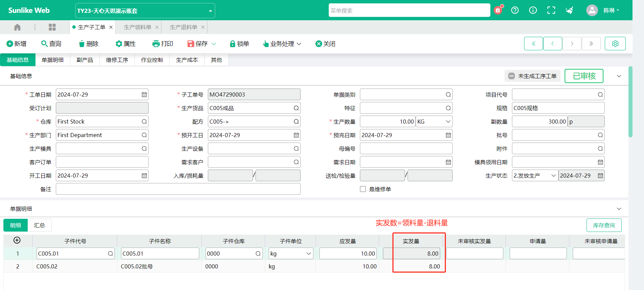Collapse the 基础信息 section chevron

tap(619, 76)
